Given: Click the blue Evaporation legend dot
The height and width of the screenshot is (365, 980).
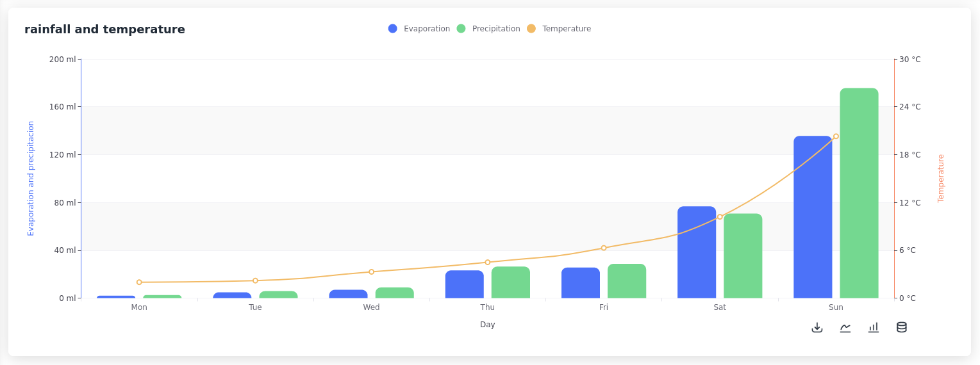Looking at the screenshot, I should click(x=393, y=29).
